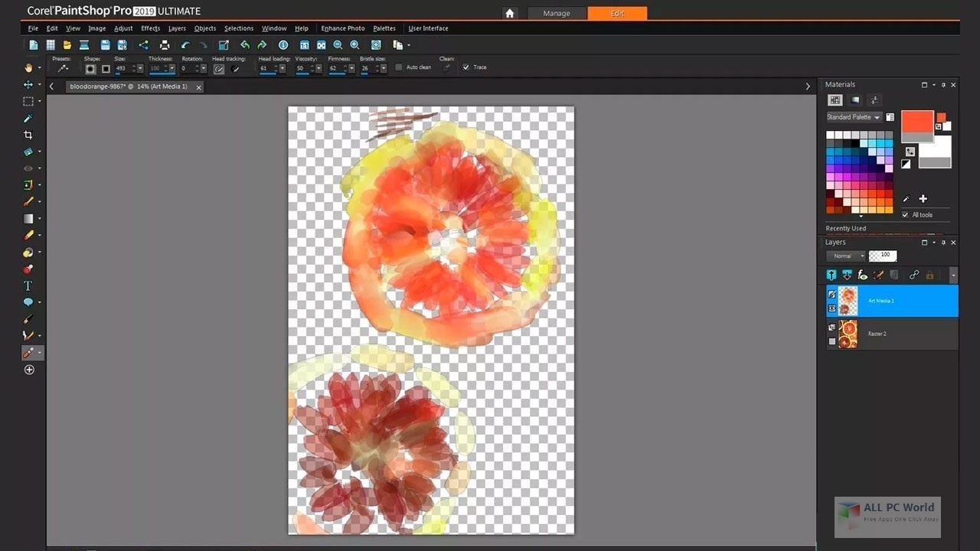
Task: Choose the Text tool
Action: click(x=28, y=285)
